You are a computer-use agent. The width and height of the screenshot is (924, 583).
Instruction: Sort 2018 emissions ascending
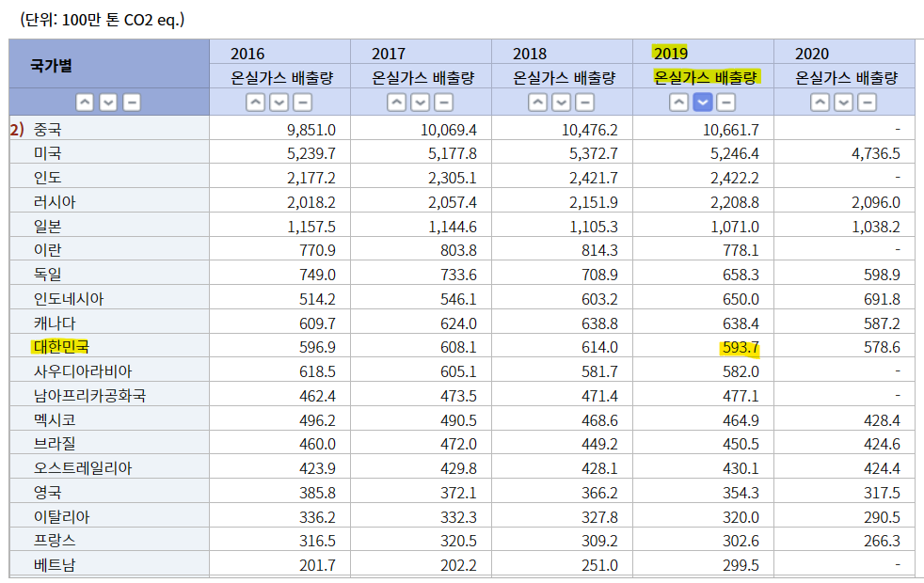(x=537, y=102)
